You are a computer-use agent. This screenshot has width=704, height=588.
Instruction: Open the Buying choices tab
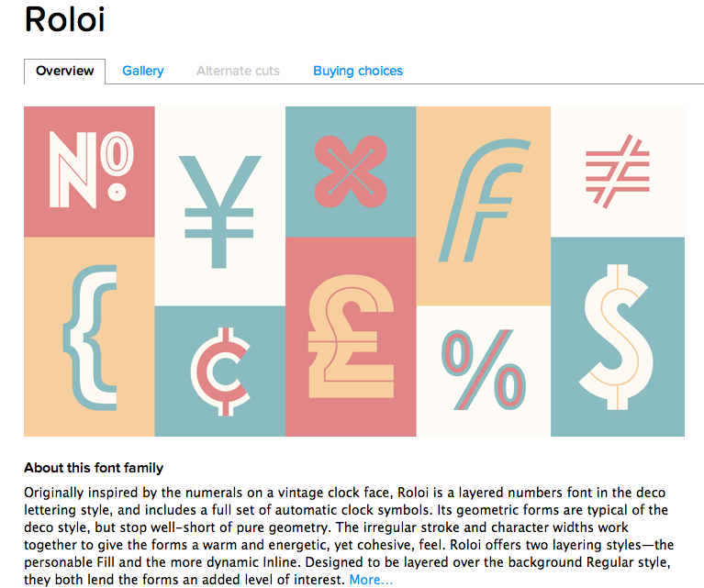pyautogui.click(x=358, y=71)
